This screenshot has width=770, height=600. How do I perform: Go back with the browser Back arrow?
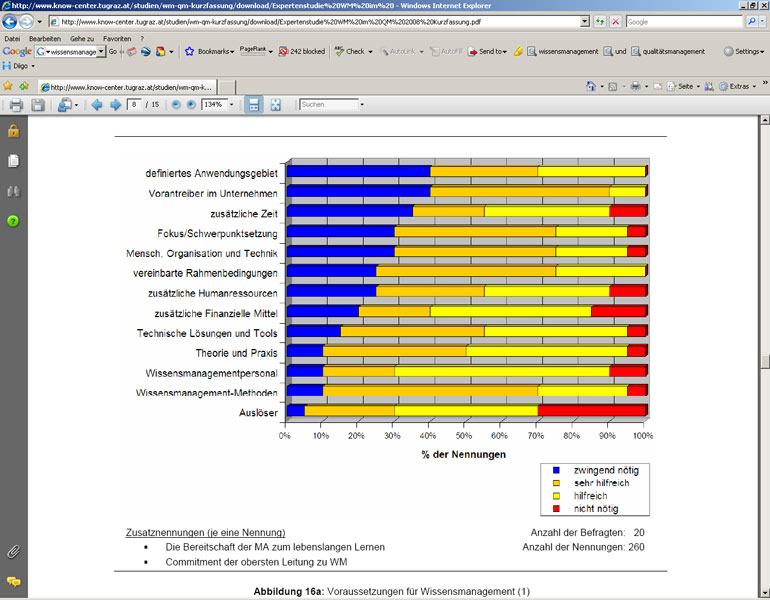[x=9, y=22]
